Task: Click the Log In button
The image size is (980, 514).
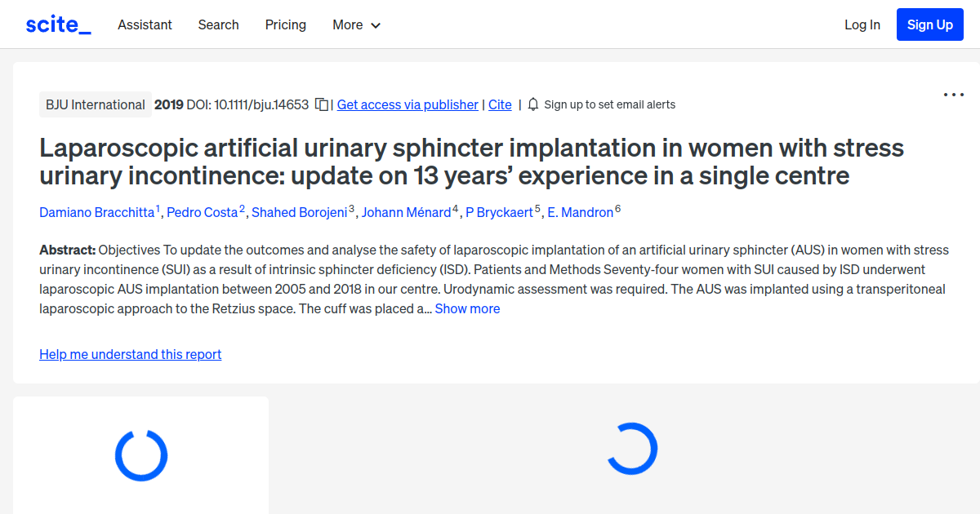Action: [x=862, y=24]
